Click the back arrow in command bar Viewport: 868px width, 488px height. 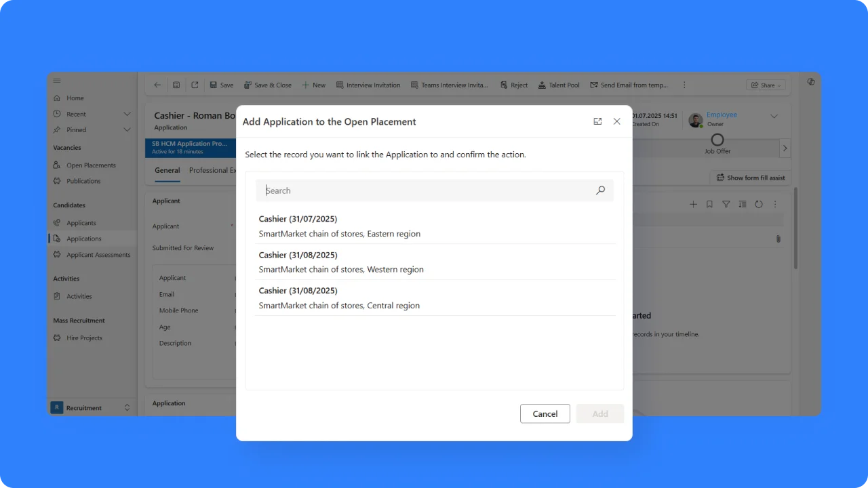point(157,85)
